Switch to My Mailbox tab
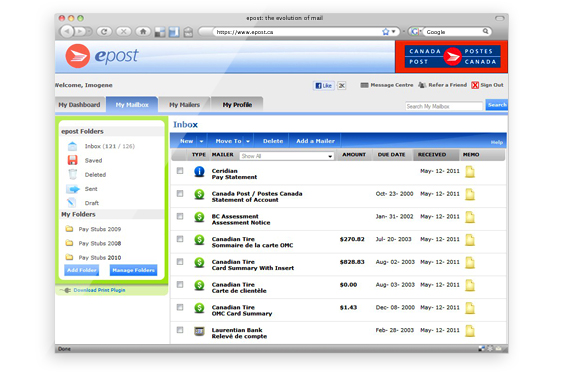Viewport: 569px width, 373px height. click(x=132, y=105)
